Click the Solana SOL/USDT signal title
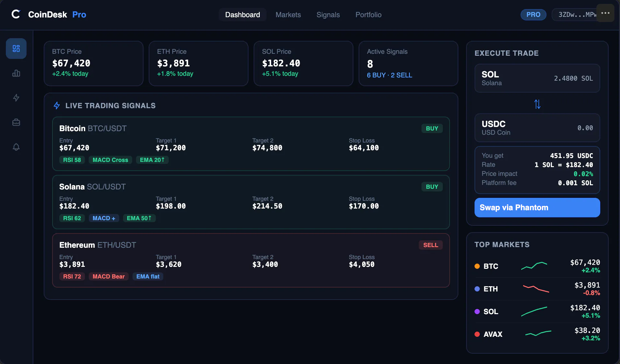Image resolution: width=620 pixels, height=364 pixels. coord(93,187)
